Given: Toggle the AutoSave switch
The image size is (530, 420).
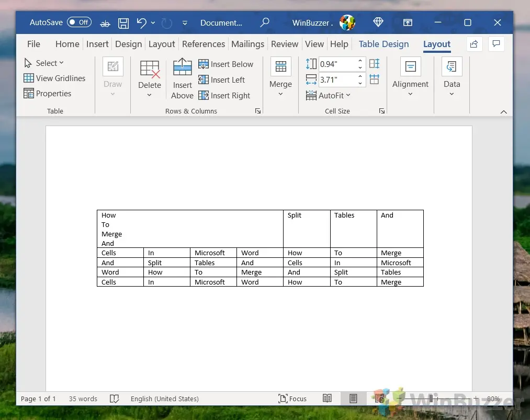Looking at the screenshot, I should click(79, 22).
